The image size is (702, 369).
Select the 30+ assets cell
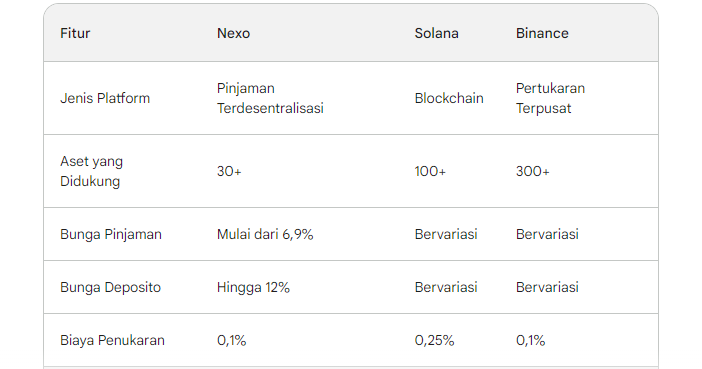229,171
